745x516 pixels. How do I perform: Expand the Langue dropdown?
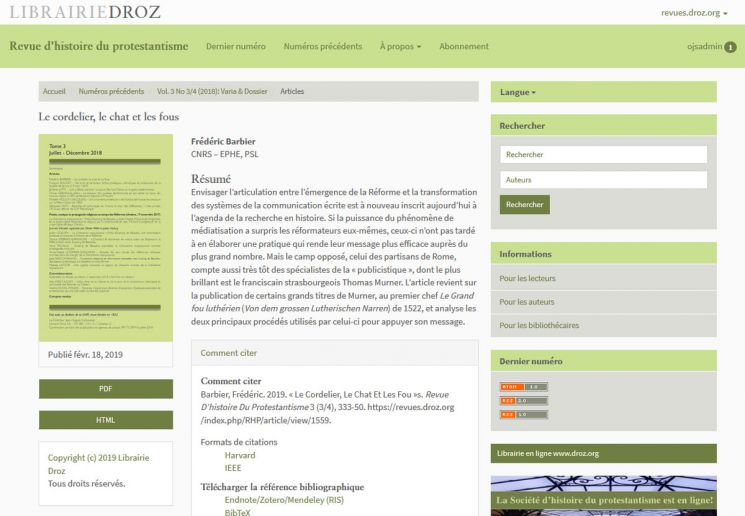tap(518, 92)
